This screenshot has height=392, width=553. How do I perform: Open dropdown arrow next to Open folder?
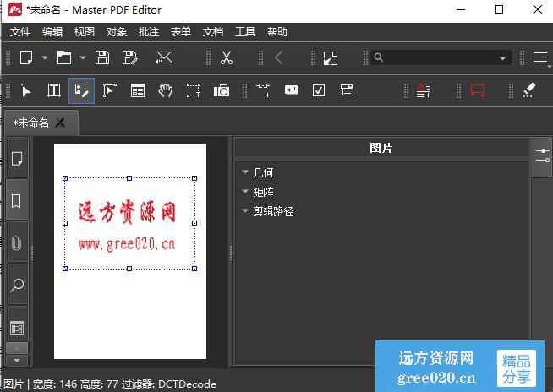pyautogui.click(x=83, y=57)
